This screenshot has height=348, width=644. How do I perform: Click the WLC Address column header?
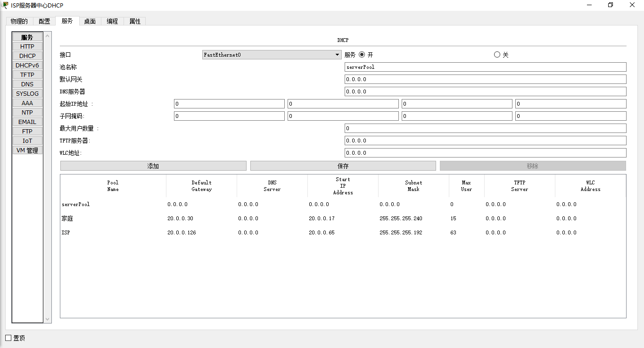click(590, 186)
